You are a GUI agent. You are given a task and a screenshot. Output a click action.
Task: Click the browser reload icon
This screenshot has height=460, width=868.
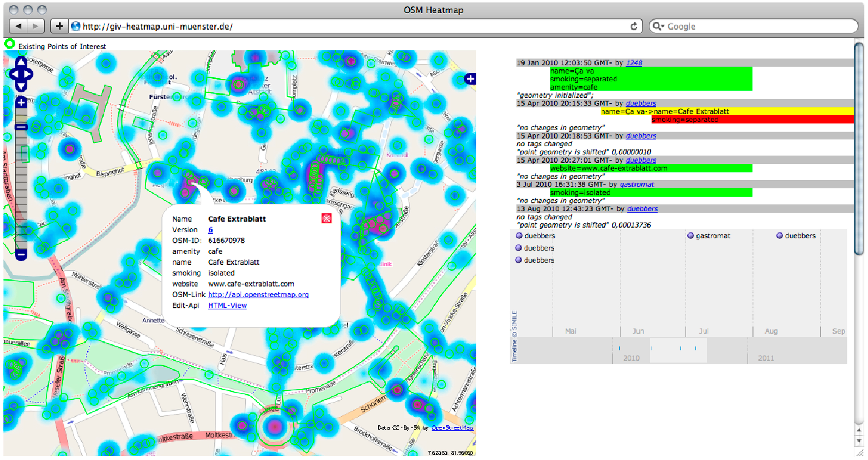[x=633, y=26]
